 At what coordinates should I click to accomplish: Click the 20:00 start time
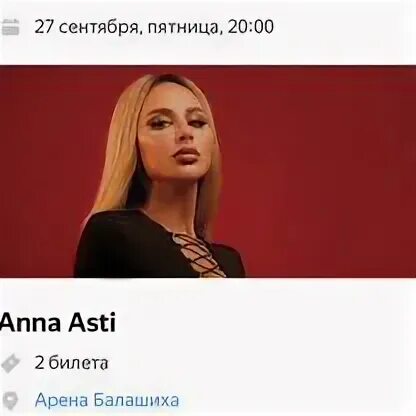pyautogui.click(x=251, y=27)
